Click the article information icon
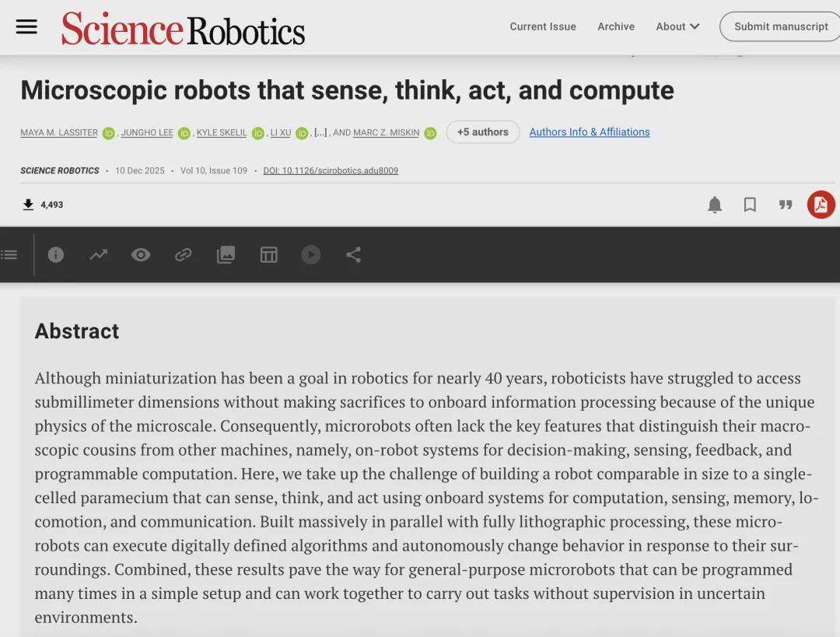 pos(55,254)
